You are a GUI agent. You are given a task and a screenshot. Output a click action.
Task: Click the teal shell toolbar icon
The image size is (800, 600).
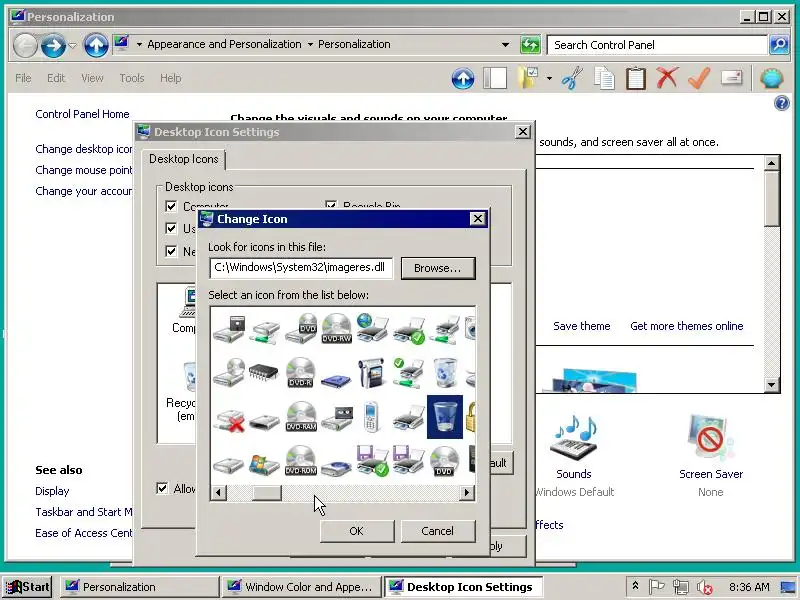[771, 79]
